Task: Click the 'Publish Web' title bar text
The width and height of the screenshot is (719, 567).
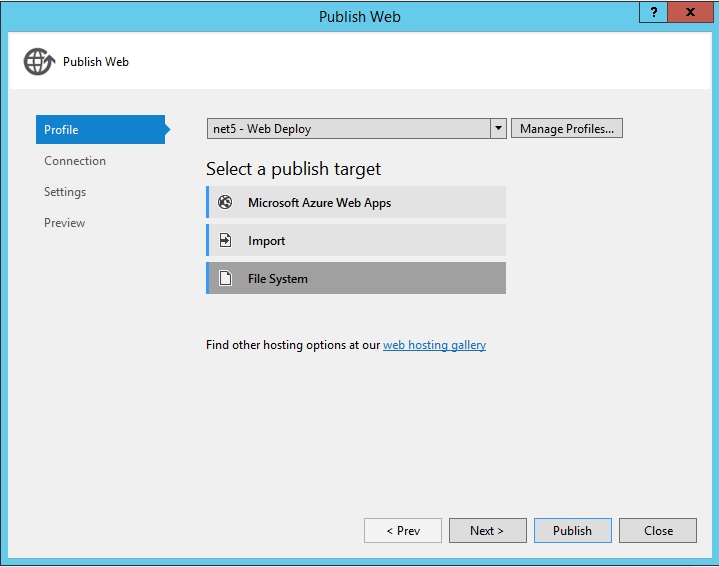Action: (x=360, y=17)
